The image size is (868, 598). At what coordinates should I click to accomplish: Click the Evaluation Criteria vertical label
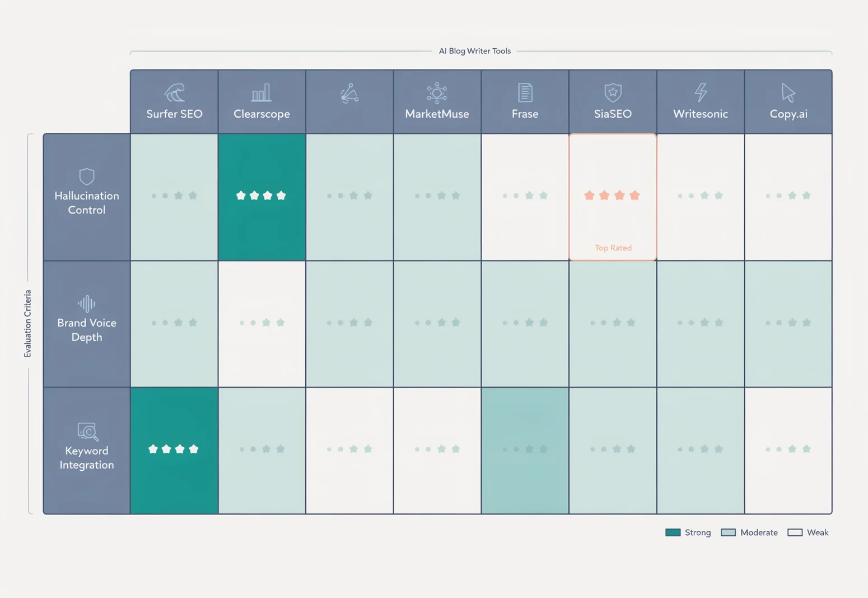(x=27, y=323)
